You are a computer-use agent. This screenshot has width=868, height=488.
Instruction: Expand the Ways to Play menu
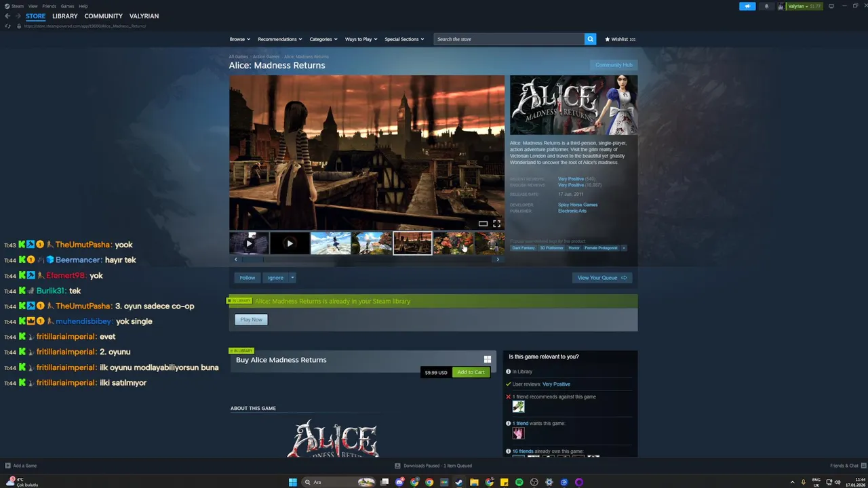(x=361, y=39)
